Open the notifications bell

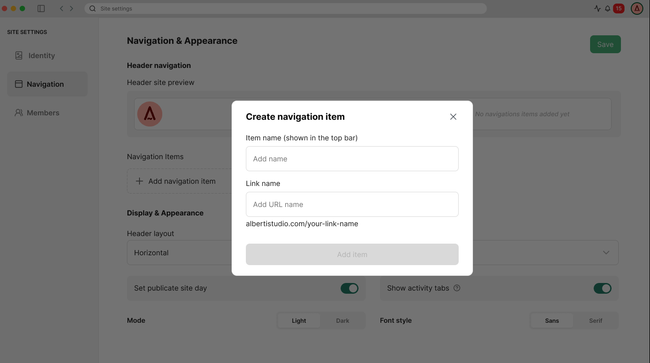tap(607, 8)
